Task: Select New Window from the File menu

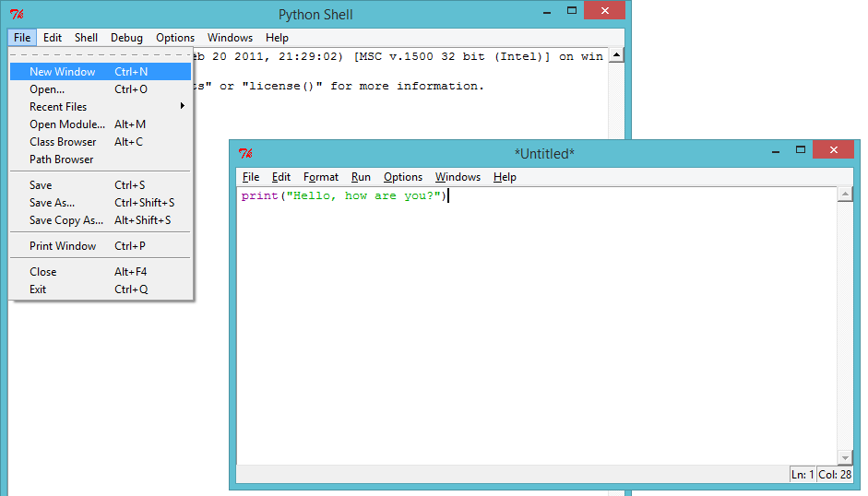Action: coord(62,72)
